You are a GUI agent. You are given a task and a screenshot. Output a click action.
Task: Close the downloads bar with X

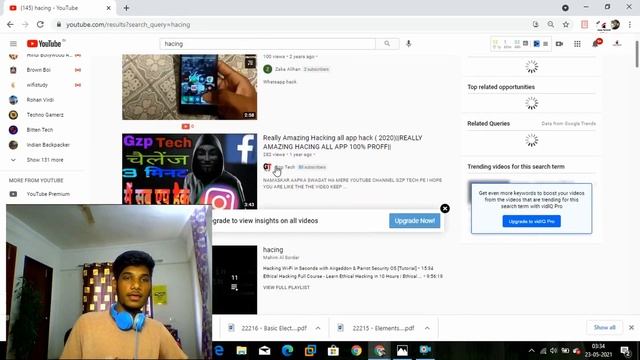(631, 327)
